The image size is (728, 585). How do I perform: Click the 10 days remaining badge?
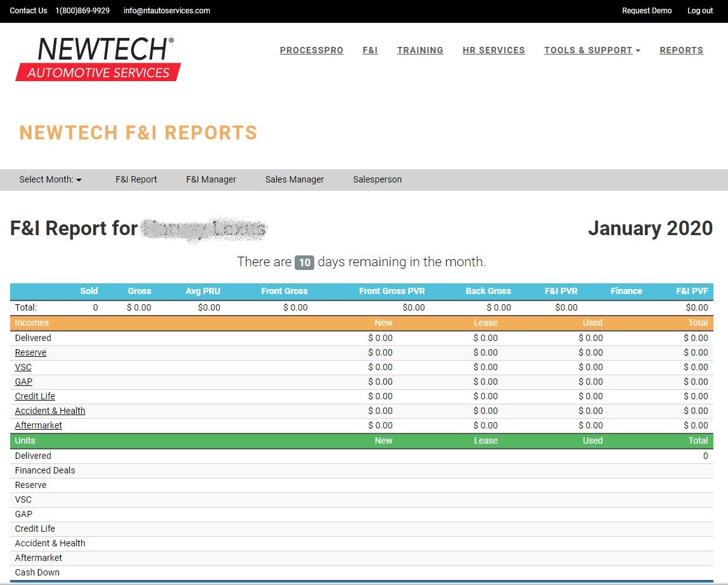click(304, 262)
